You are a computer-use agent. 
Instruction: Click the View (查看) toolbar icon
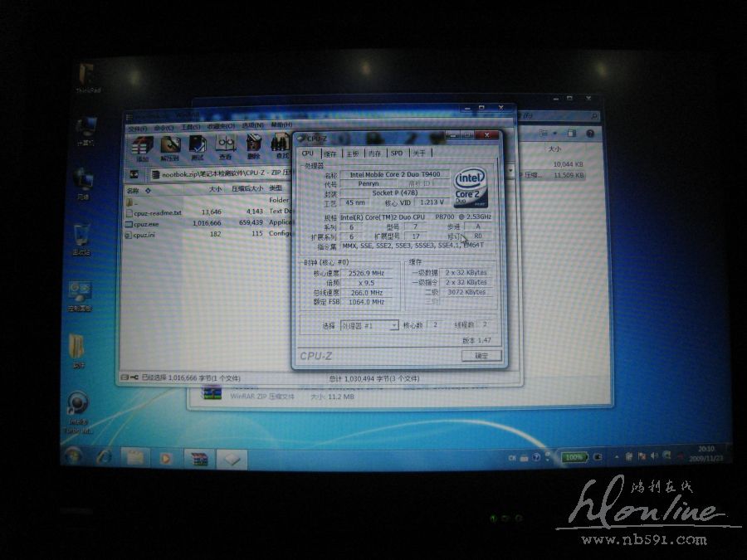pyautogui.click(x=226, y=147)
